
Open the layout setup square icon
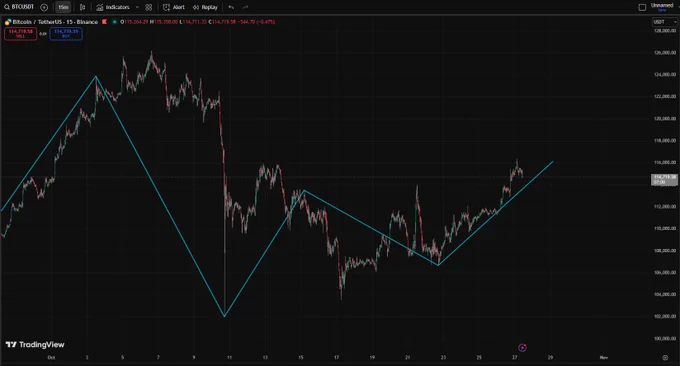point(642,7)
